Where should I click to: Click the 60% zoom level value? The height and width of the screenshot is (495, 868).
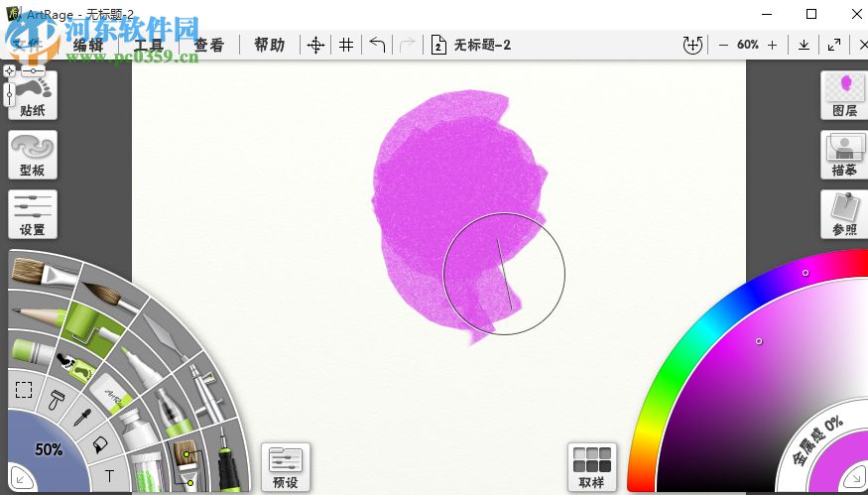(x=747, y=45)
